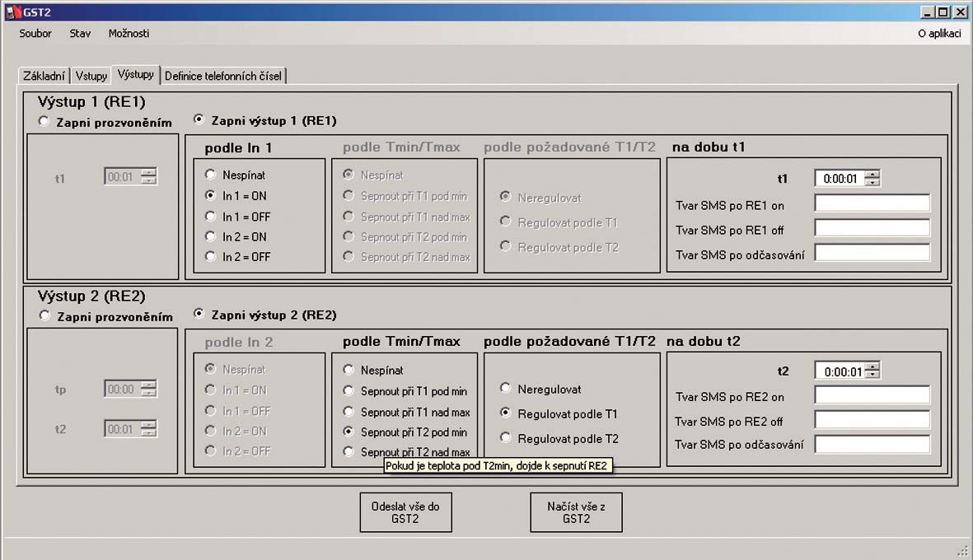The image size is (973, 560).
Task: Switch to the Vstupy tab
Action: coord(91,76)
